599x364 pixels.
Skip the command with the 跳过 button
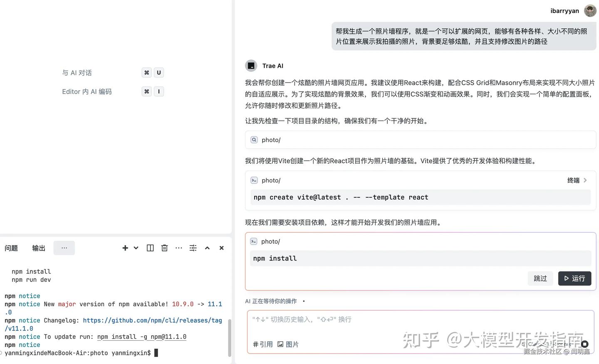tap(540, 278)
